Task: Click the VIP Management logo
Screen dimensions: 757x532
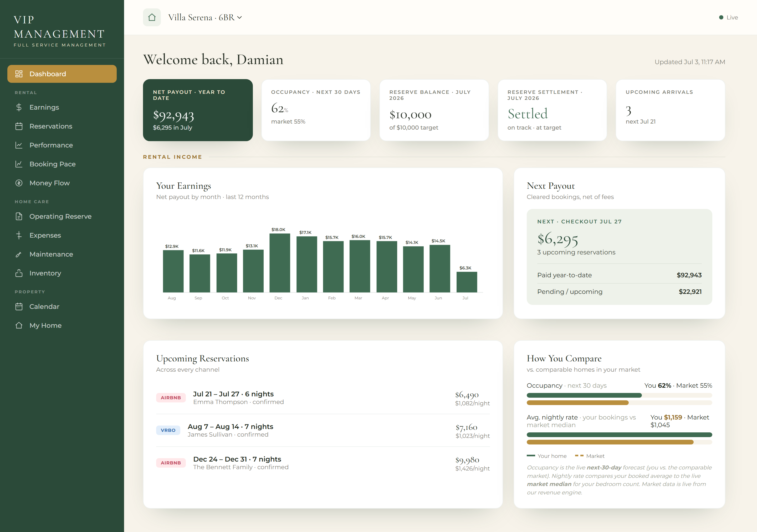Action: click(59, 31)
